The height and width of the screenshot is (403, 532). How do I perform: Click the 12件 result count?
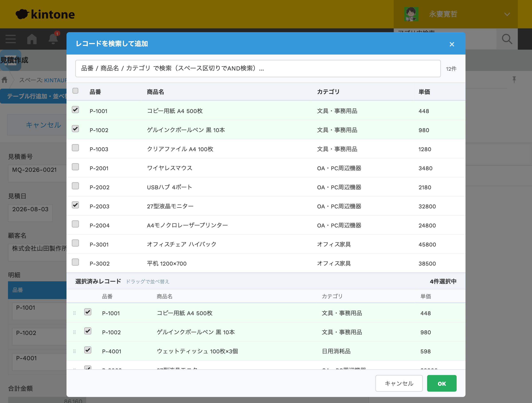tap(451, 69)
